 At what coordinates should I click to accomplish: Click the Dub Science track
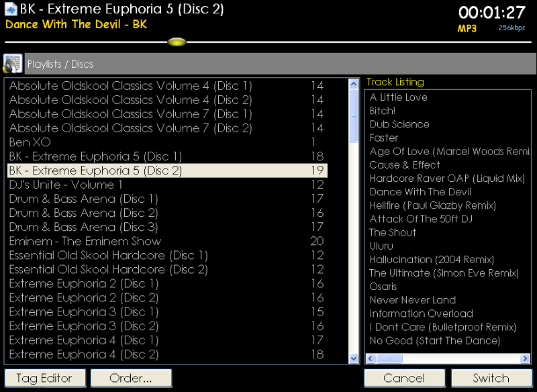(x=399, y=124)
